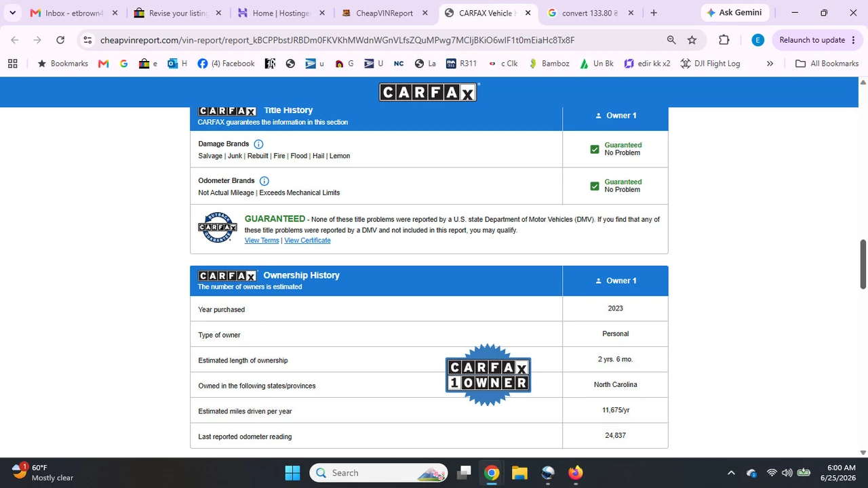Screen dimensions: 868x488
Task: Close the CARFAX Vehicle tab
Action: (x=528, y=13)
